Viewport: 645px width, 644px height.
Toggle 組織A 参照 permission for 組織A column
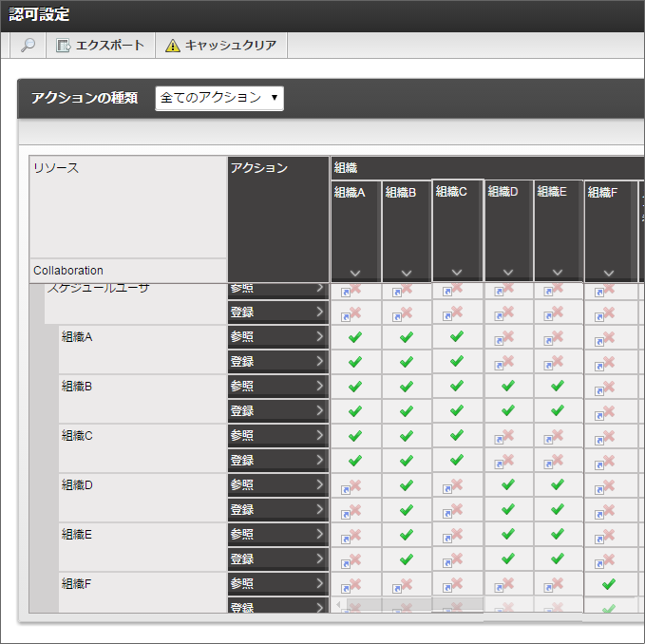tap(355, 337)
